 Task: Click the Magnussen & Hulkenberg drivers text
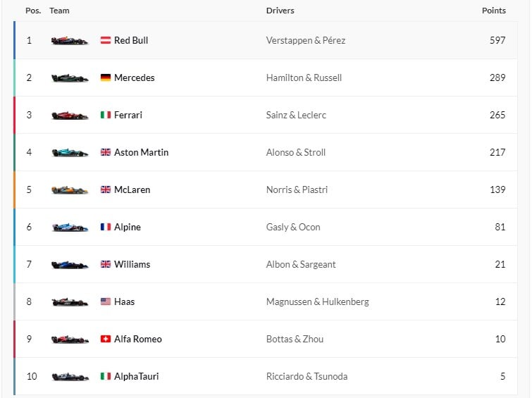click(318, 302)
